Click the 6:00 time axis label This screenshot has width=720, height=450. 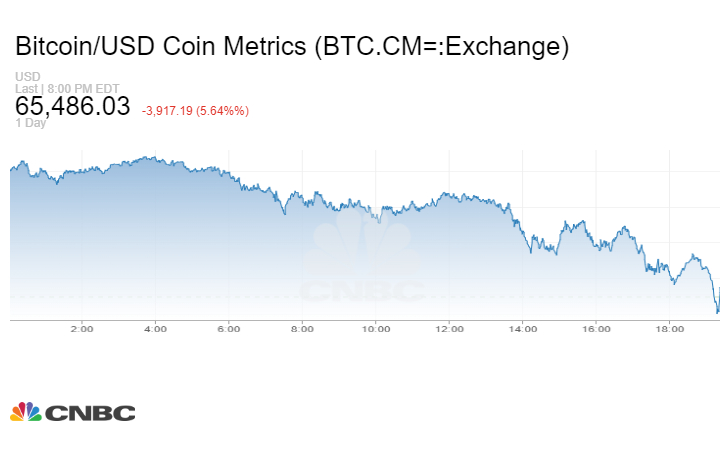tap(229, 328)
